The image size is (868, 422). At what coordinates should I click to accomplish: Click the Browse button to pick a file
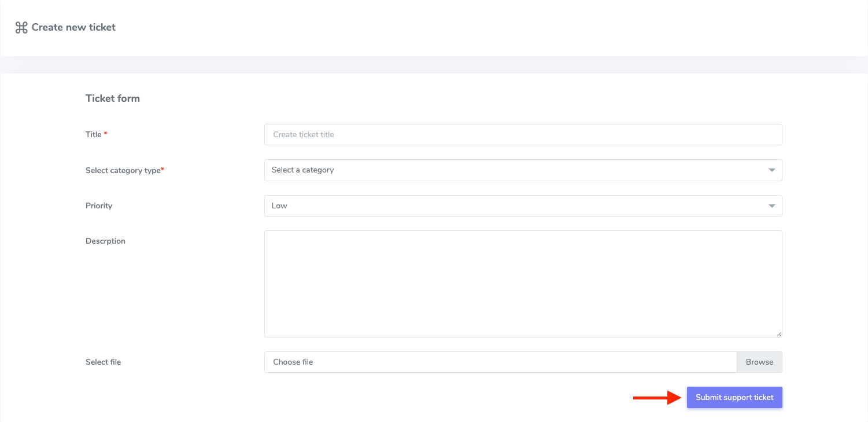point(759,362)
